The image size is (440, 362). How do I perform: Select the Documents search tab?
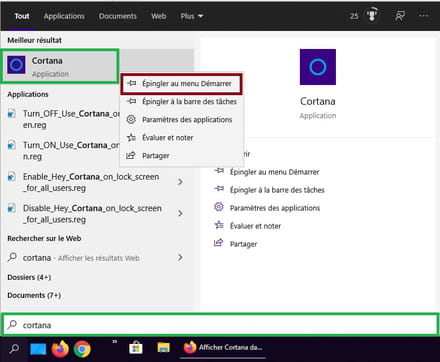(x=118, y=16)
